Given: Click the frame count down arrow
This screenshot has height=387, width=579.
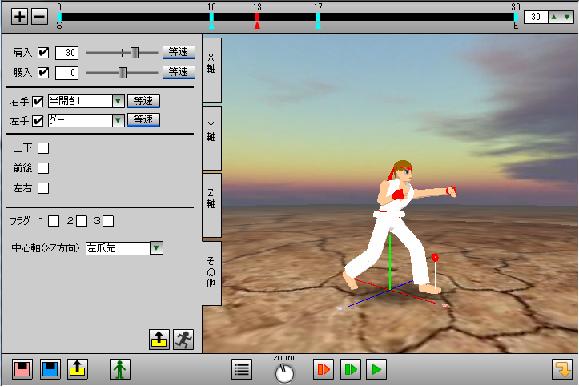Looking at the screenshot, I should coord(567,17).
